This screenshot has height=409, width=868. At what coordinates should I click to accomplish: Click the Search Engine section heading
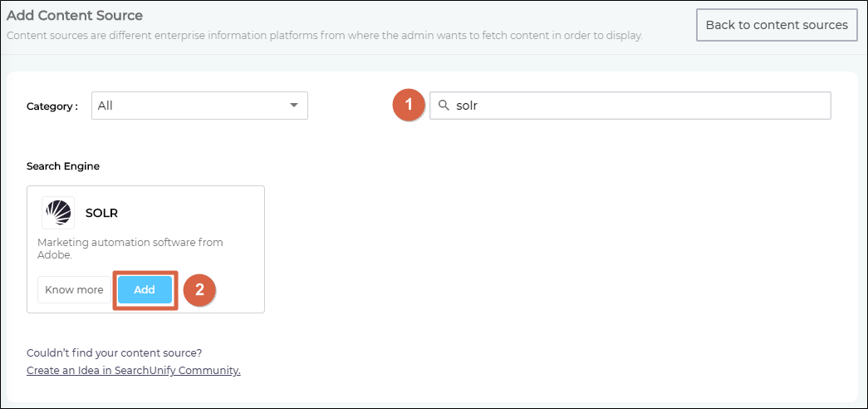point(63,166)
